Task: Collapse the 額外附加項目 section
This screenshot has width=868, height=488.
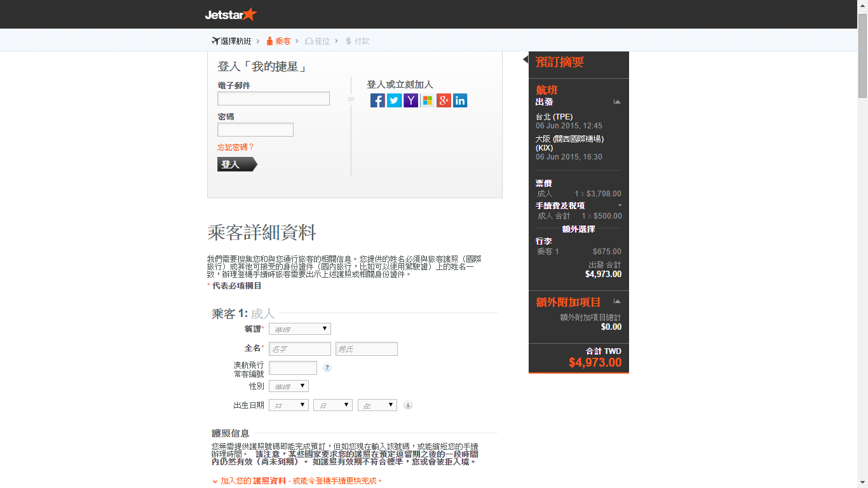Action: [616, 301]
